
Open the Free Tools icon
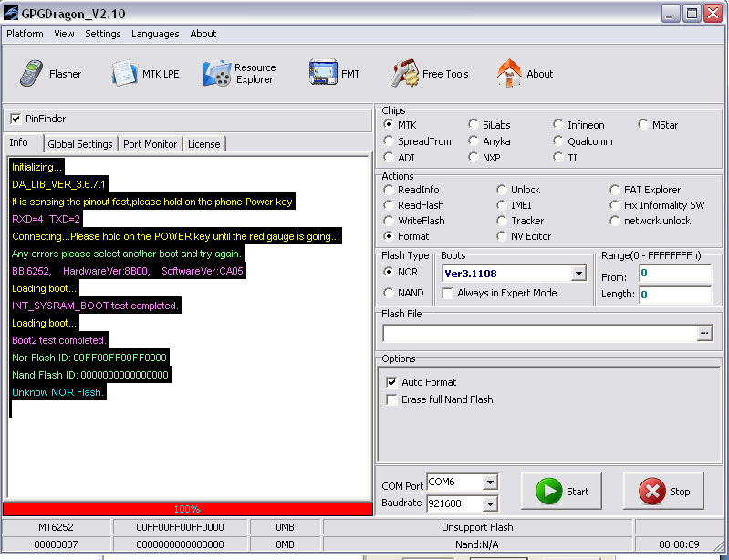click(x=404, y=74)
